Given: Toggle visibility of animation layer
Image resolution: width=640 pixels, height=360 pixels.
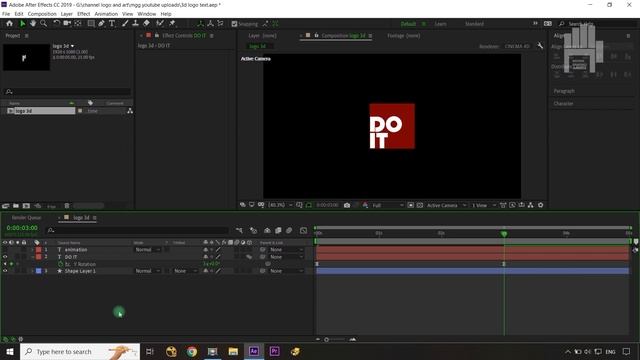Looking at the screenshot, I should [x=5, y=249].
